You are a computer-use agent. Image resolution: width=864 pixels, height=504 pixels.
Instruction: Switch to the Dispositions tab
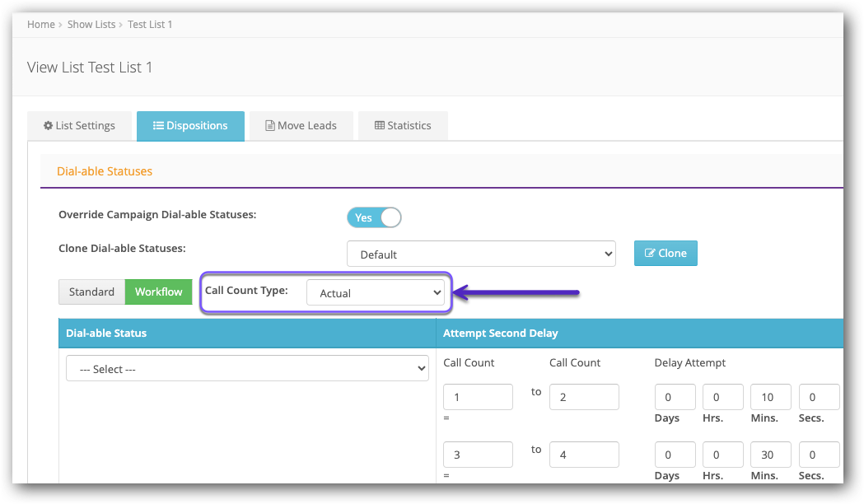190,126
